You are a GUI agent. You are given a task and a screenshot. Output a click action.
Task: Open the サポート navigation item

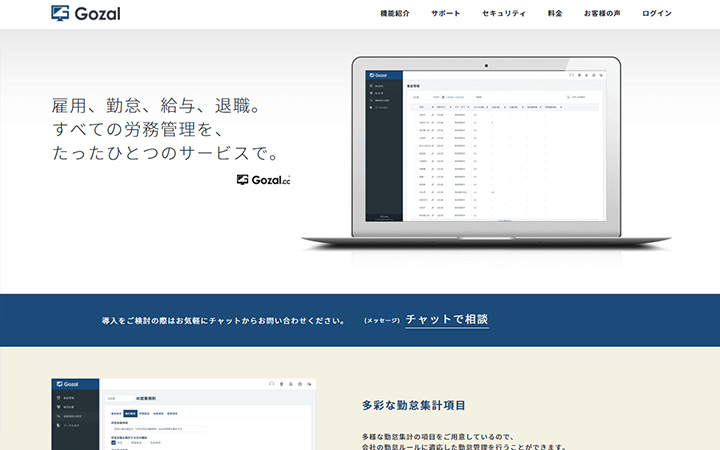pos(445,13)
